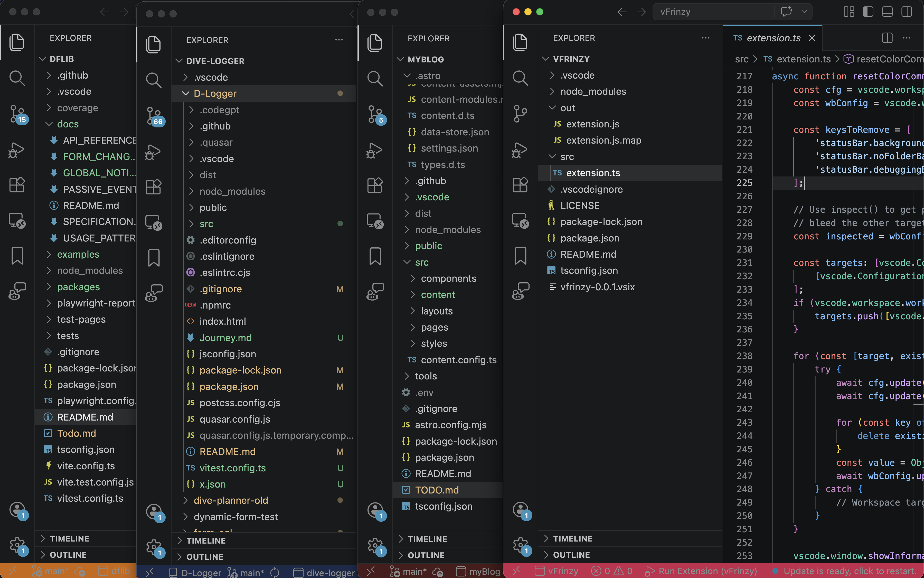The width and height of the screenshot is (924, 578).
Task: Click Customize Layout icon in vFrinzy title bar
Action: pyautogui.click(x=849, y=12)
